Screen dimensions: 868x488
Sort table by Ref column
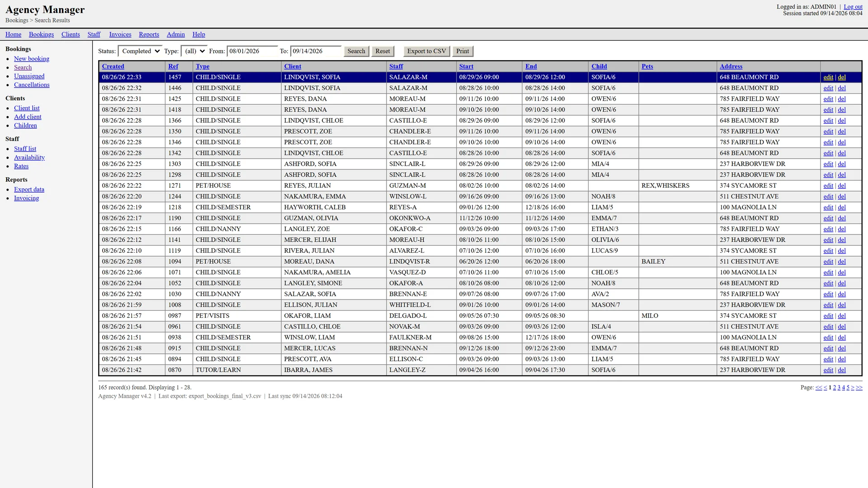coord(173,66)
